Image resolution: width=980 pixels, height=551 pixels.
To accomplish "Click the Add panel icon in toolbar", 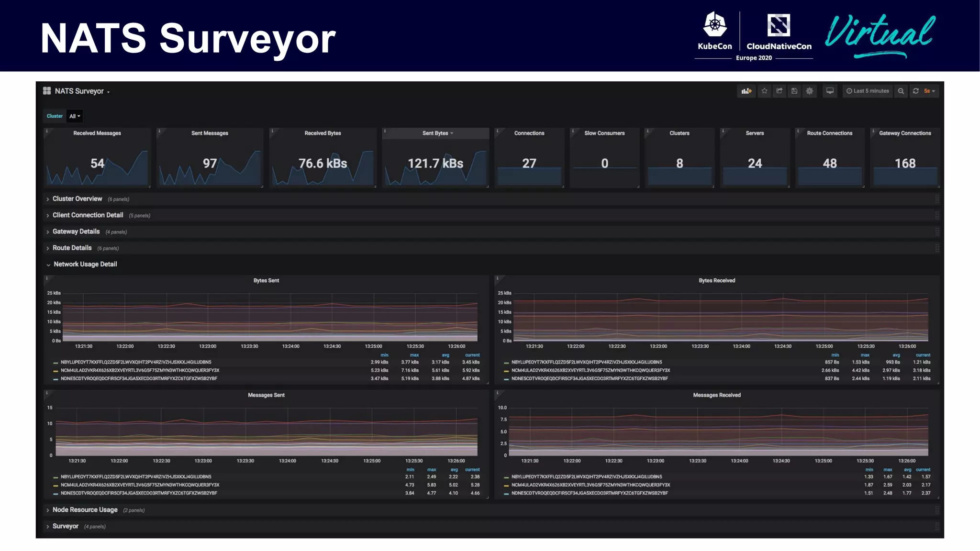I will coord(746,91).
